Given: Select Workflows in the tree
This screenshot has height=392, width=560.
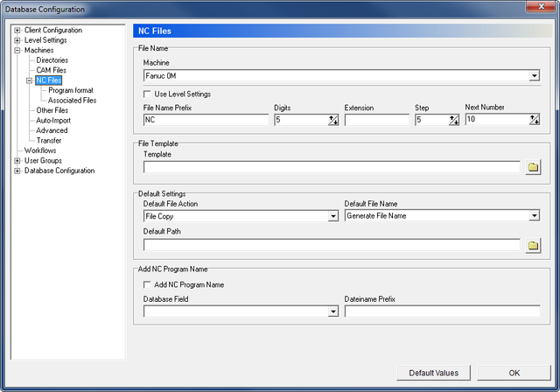Looking at the screenshot, I should (40, 150).
